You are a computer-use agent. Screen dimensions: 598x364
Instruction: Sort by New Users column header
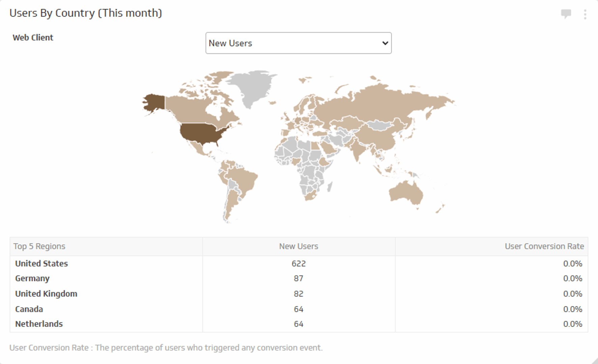pyautogui.click(x=298, y=246)
